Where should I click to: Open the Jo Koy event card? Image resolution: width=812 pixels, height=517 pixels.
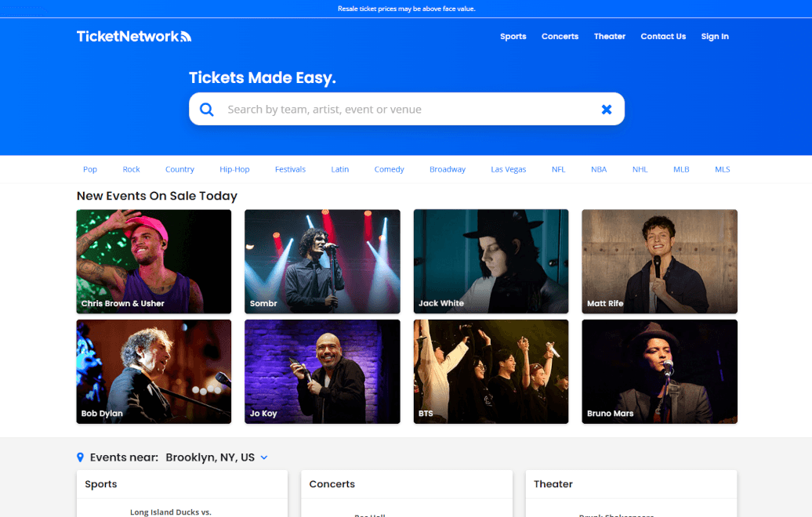point(322,371)
